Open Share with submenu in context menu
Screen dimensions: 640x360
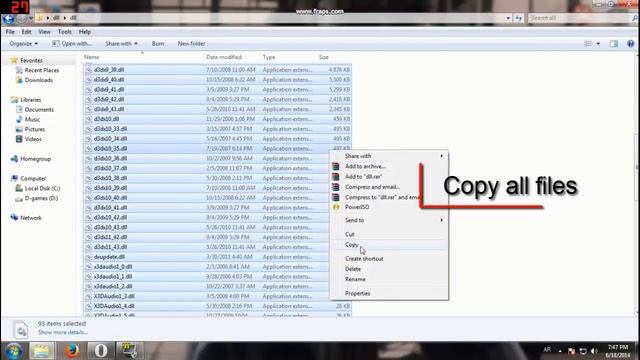click(x=389, y=156)
